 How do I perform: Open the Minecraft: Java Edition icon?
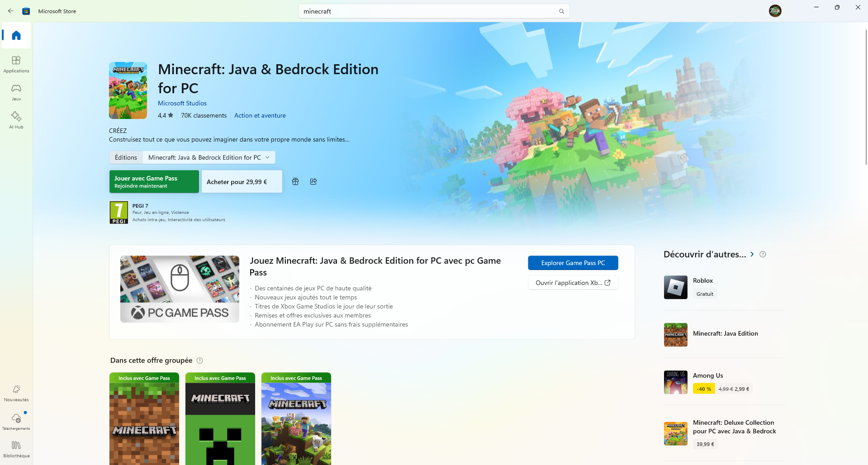pyautogui.click(x=676, y=335)
